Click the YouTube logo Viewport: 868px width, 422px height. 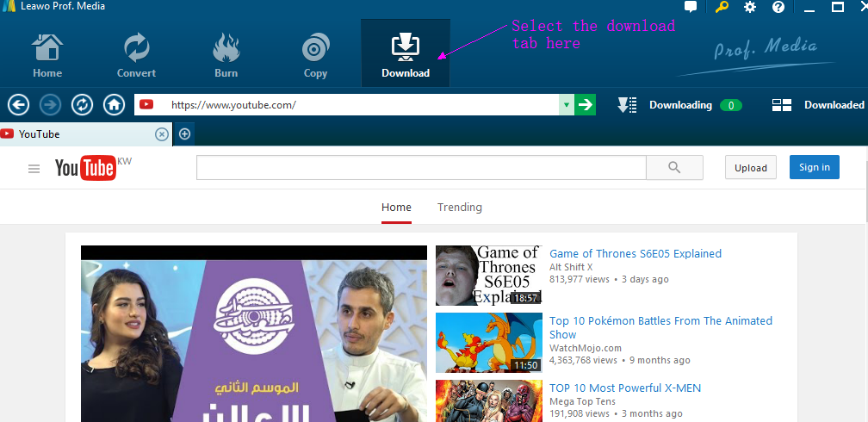point(86,168)
